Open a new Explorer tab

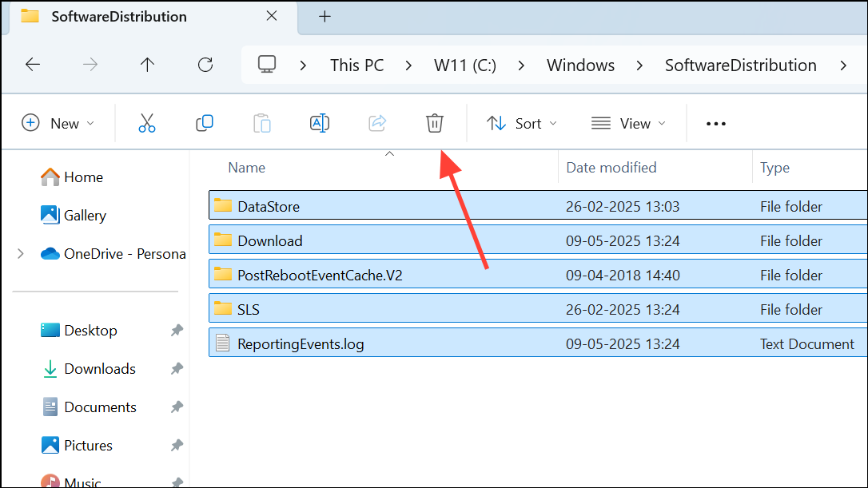tap(325, 16)
